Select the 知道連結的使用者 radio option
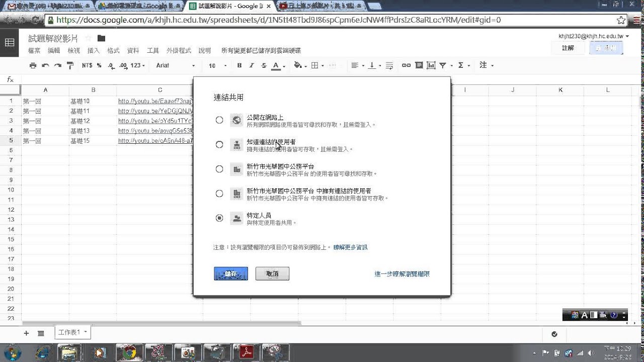This screenshot has width=644, height=362. pyautogui.click(x=219, y=145)
